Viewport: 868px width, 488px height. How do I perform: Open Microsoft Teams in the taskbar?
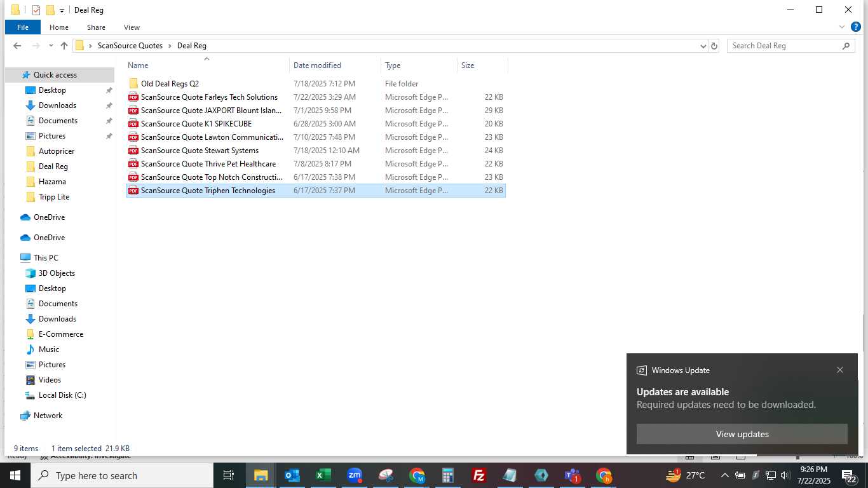573,475
